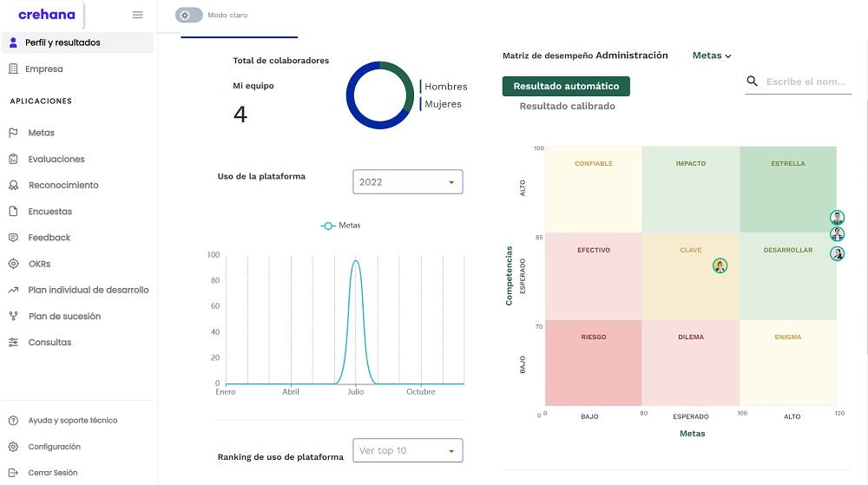The width and height of the screenshot is (868, 485).
Task: Click the Evaluaciones clipboard icon
Action: tap(13, 159)
